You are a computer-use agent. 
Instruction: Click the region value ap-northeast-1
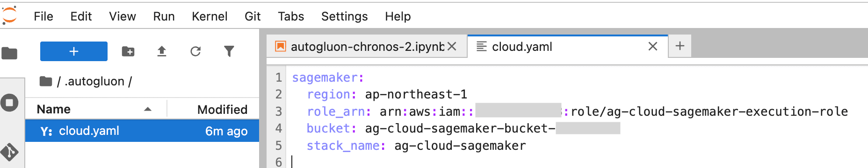416,94
